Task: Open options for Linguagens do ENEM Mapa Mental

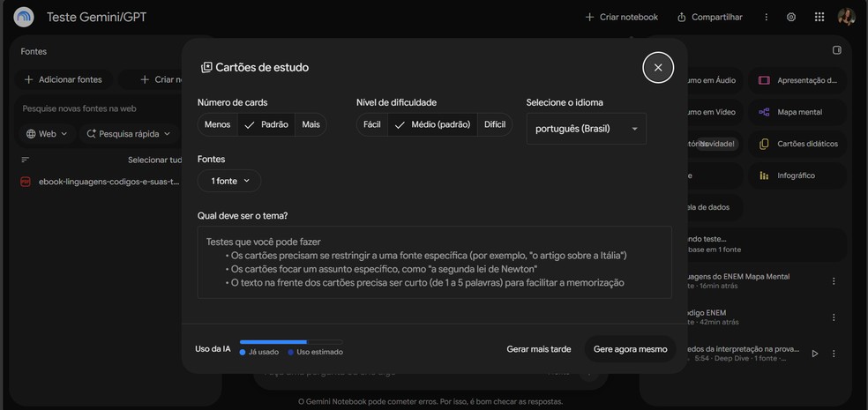Action: point(834,281)
